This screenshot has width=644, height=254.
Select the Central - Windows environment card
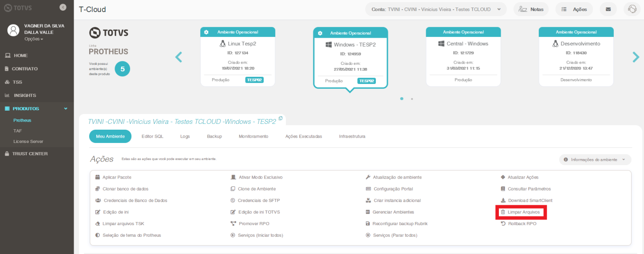[463, 56]
